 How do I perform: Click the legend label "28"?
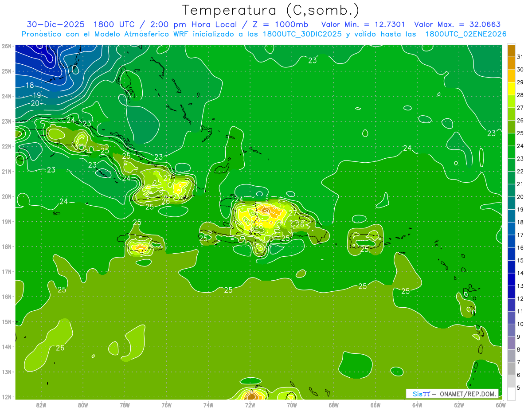coord(520,95)
